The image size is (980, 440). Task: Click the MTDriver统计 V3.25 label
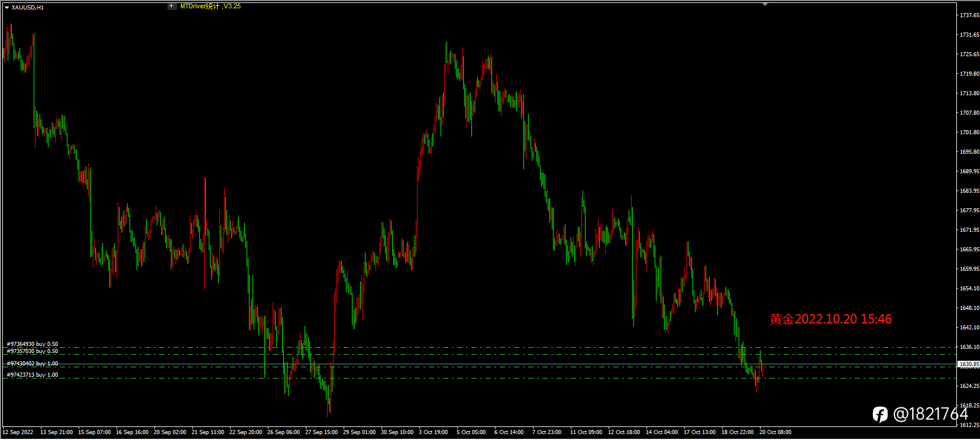pos(211,6)
